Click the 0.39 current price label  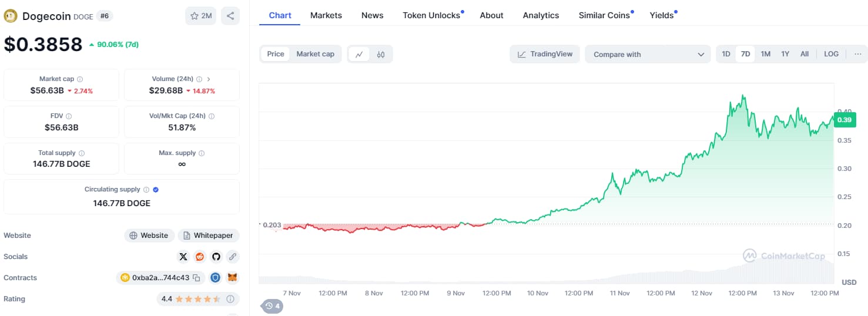pos(844,120)
